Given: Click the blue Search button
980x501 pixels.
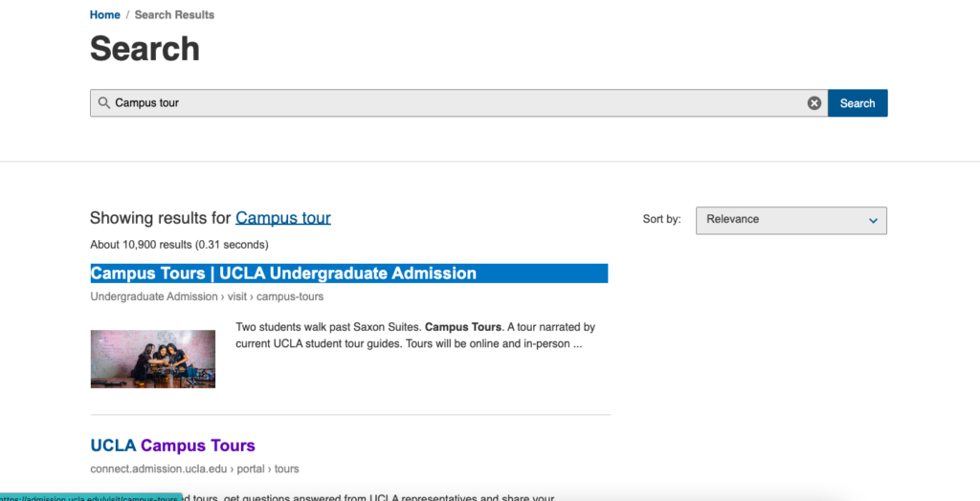Looking at the screenshot, I should click(857, 103).
